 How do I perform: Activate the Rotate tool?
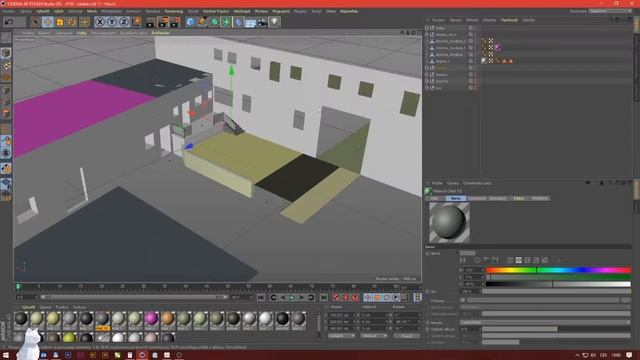(72, 22)
